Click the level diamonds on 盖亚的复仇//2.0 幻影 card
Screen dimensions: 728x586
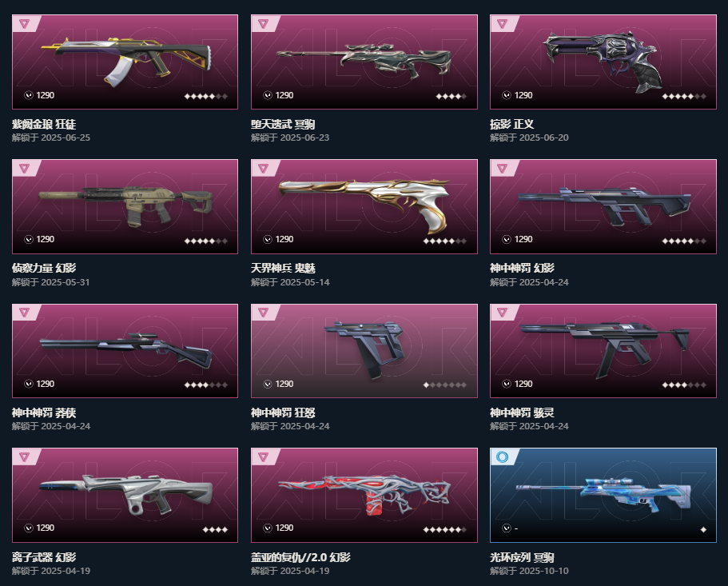(444, 530)
